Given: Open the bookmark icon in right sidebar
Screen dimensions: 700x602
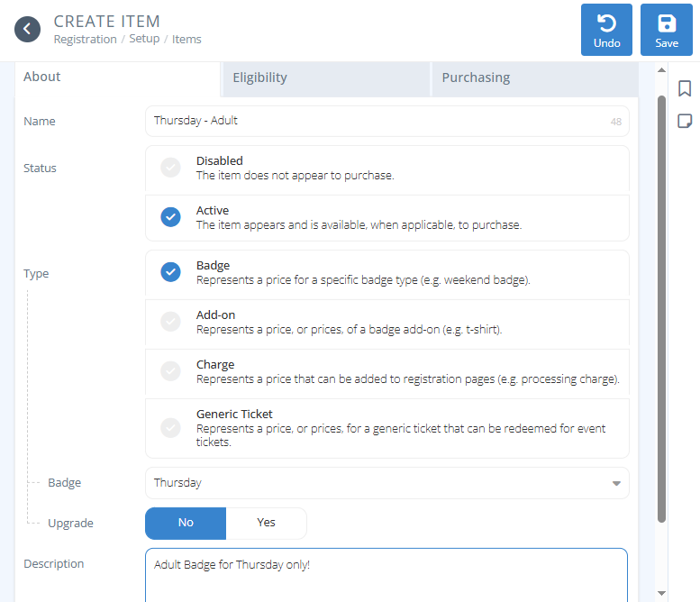Looking at the screenshot, I should (685, 88).
